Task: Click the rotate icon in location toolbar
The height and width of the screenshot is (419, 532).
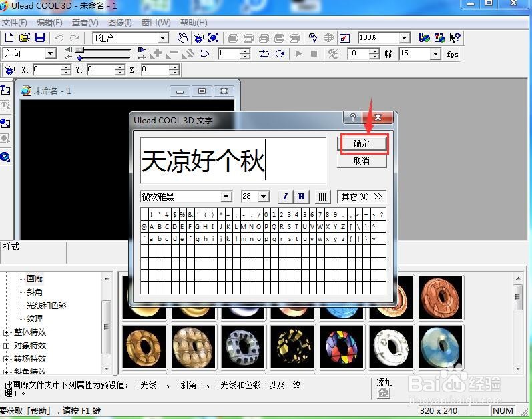Action: coord(9,70)
